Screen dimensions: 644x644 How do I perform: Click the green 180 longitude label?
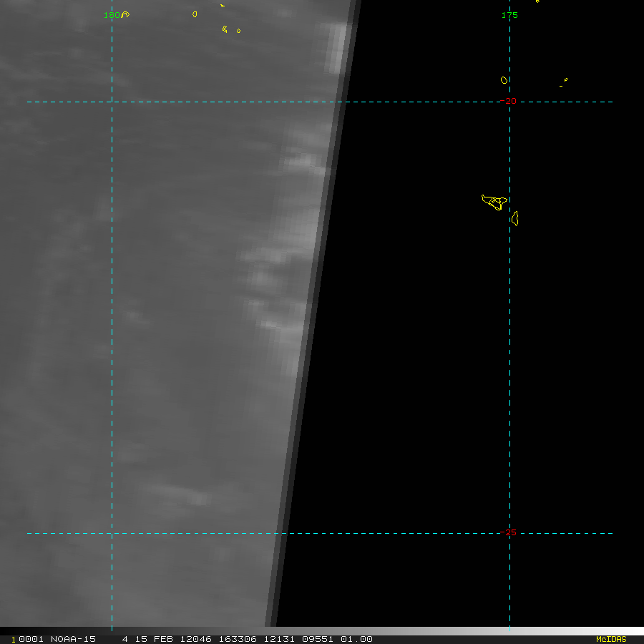[x=111, y=15]
